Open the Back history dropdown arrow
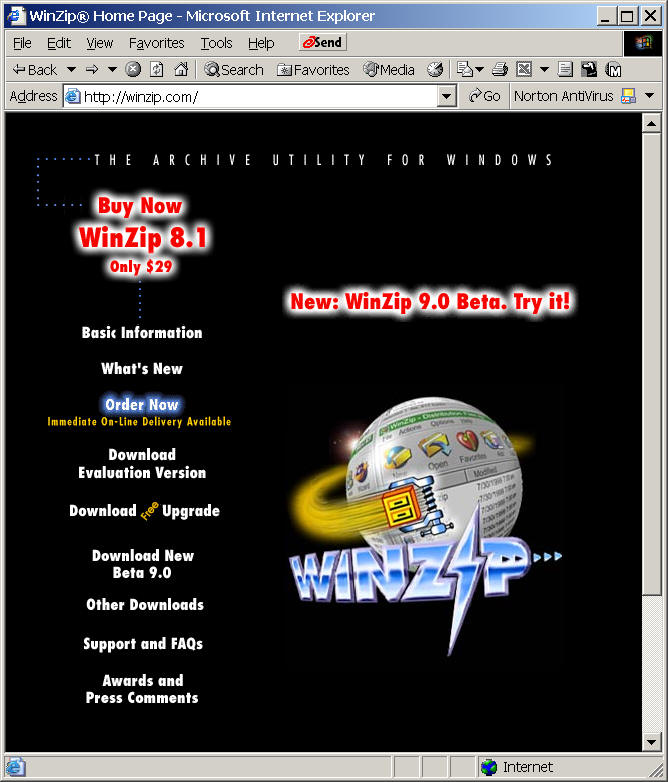 tap(71, 70)
